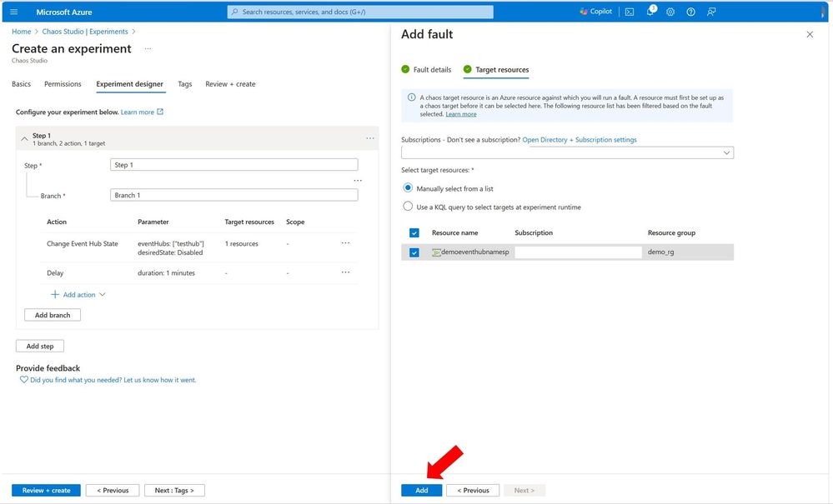Viewport: 833px width, 504px height.
Task: Switch to the Permissions tab
Action: coord(63,84)
